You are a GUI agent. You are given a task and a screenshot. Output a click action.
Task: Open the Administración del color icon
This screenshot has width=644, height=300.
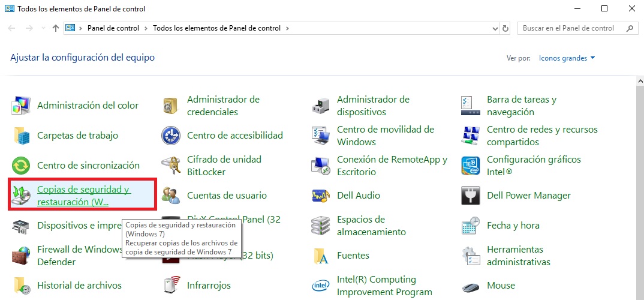(21, 106)
